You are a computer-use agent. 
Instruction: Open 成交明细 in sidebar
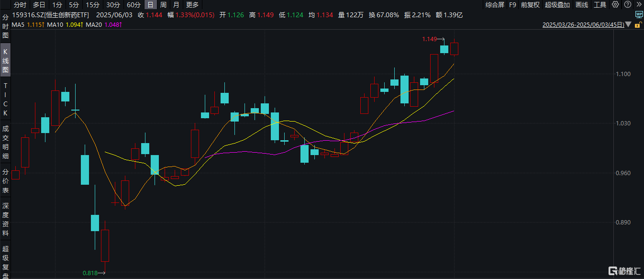6,142
